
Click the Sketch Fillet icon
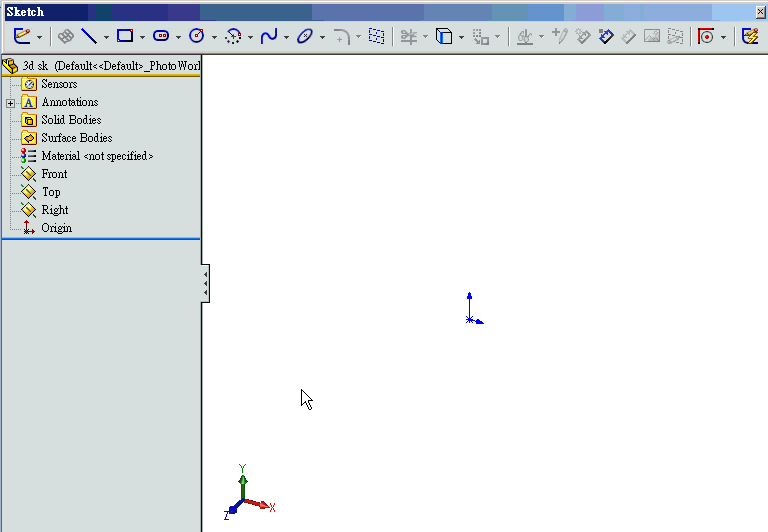341,36
